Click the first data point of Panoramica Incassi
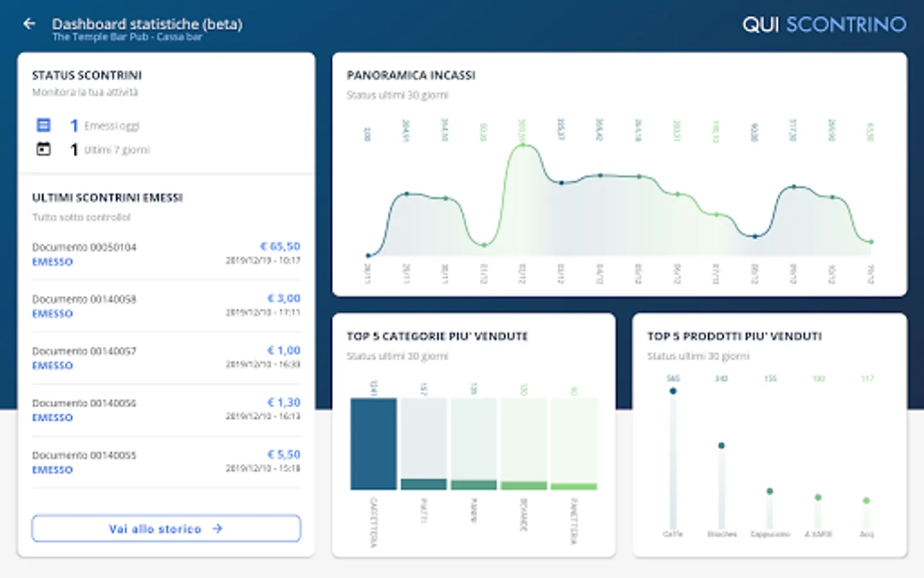This screenshot has width=924, height=578. 368,256
